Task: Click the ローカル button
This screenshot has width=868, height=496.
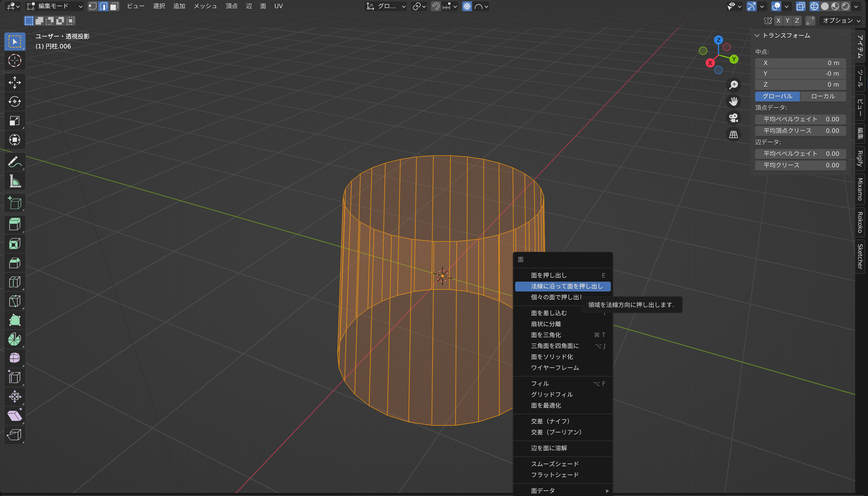Action: click(823, 97)
